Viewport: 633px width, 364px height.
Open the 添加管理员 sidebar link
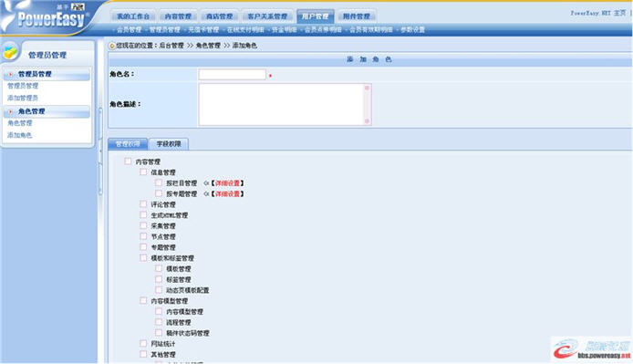[x=23, y=99]
